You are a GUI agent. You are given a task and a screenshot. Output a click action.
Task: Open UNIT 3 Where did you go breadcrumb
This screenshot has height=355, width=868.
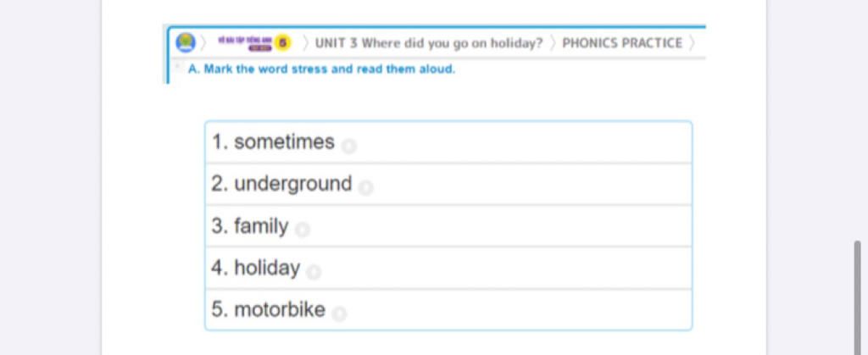pos(429,43)
